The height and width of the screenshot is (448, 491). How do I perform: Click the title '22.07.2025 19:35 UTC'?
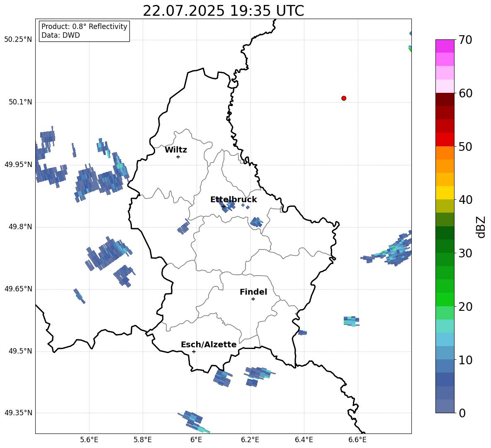tap(223, 11)
